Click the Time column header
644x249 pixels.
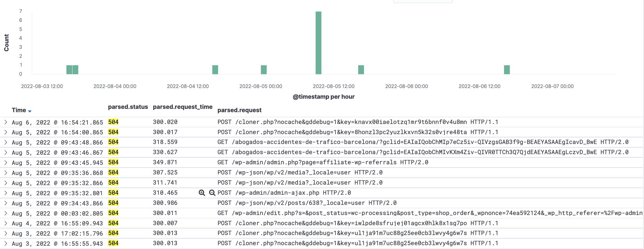[19, 110]
